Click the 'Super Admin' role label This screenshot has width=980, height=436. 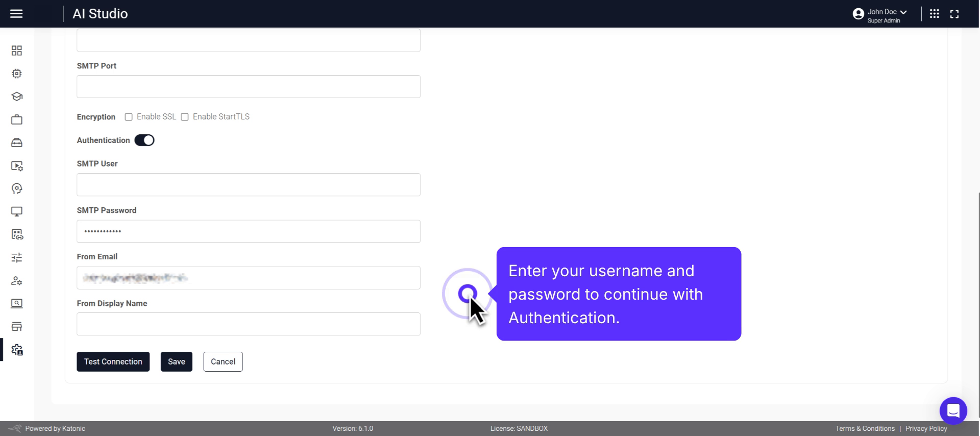click(884, 20)
